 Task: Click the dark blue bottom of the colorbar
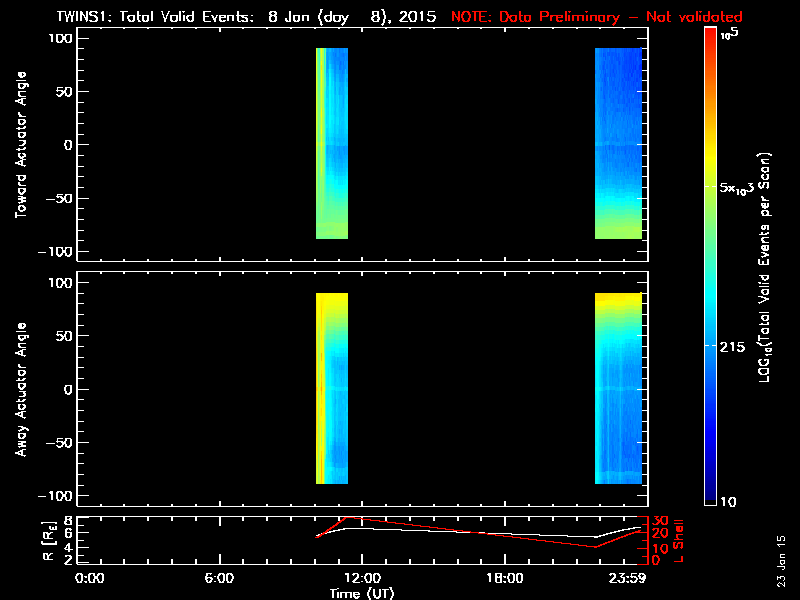point(711,498)
